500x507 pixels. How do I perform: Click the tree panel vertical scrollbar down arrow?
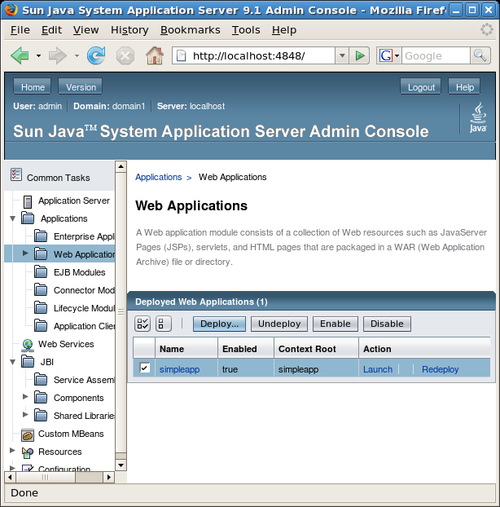pyautogui.click(x=121, y=465)
